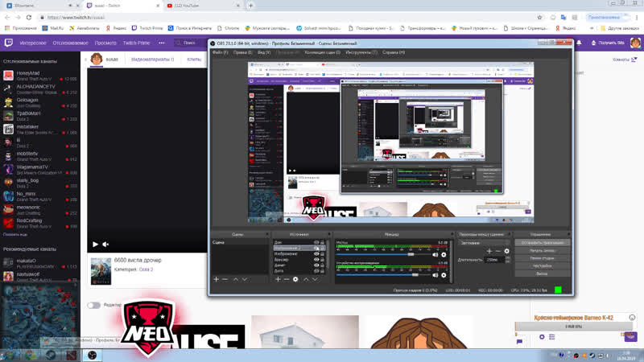Reload the page in Chrome
This screenshot has height=362, width=644.
(29, 17)
